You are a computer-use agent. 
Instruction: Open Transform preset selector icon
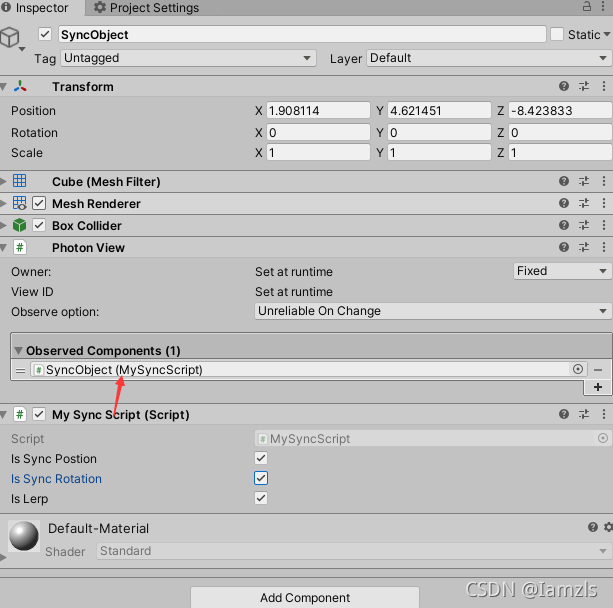[584, 86]
